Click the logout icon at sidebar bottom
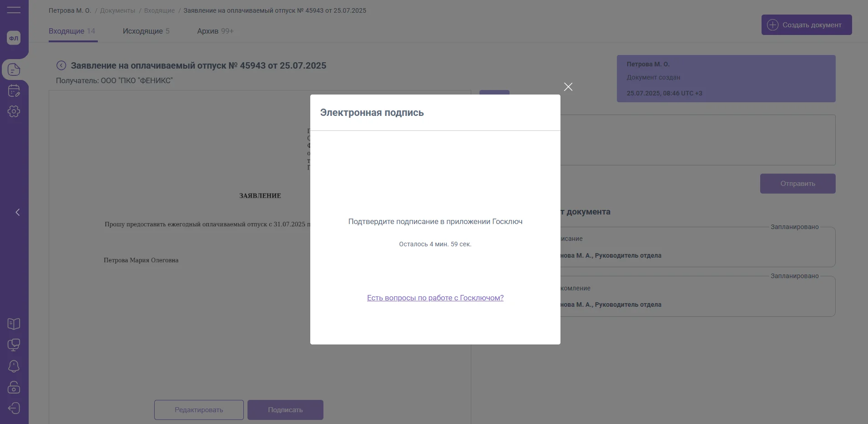Image resolution: width=868 pixels, height=424 pixels. point(14,408)
